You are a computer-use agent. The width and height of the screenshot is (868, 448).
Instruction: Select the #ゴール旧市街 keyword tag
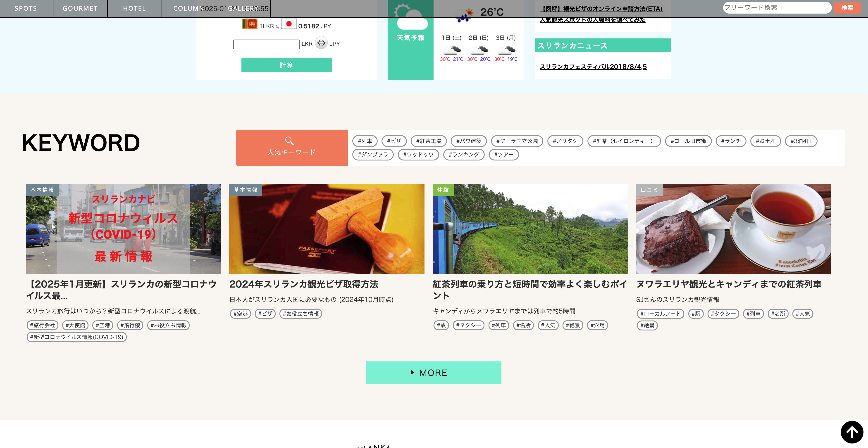(x=688, y=141)
